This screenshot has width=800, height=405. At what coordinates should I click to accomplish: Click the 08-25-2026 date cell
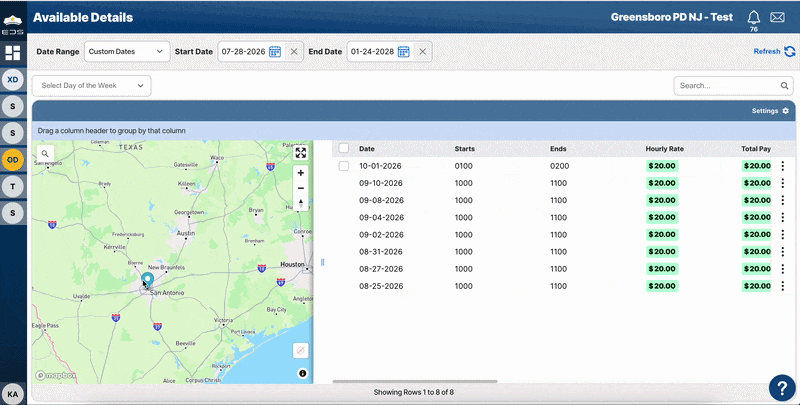tap(381, 286)
